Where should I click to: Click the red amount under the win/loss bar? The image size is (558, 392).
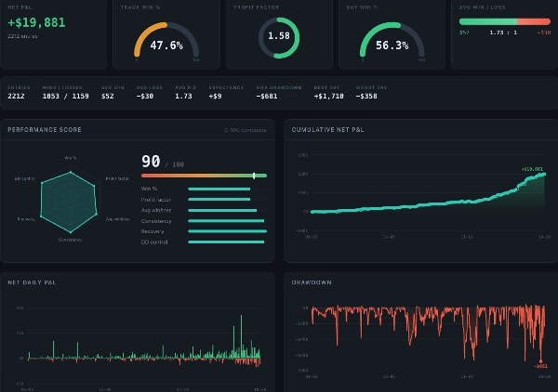[x=544, y=33]
